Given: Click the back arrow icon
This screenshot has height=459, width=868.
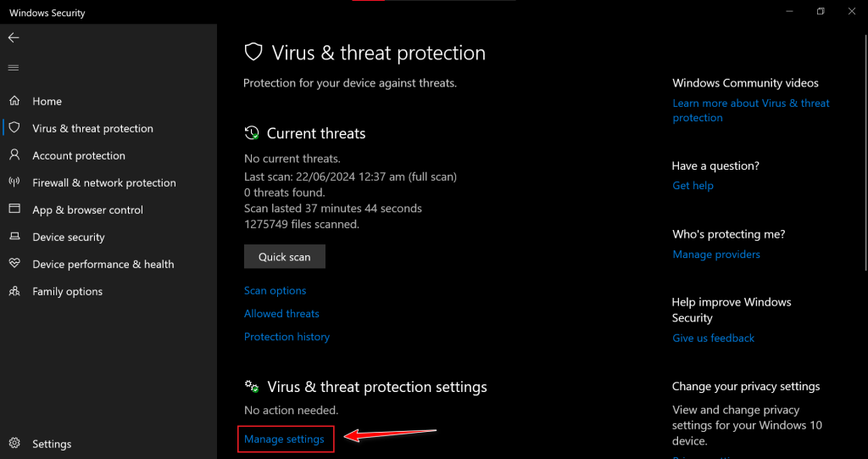Looking at the screenshot, I should pyautogui.click(x=14, y=38).
